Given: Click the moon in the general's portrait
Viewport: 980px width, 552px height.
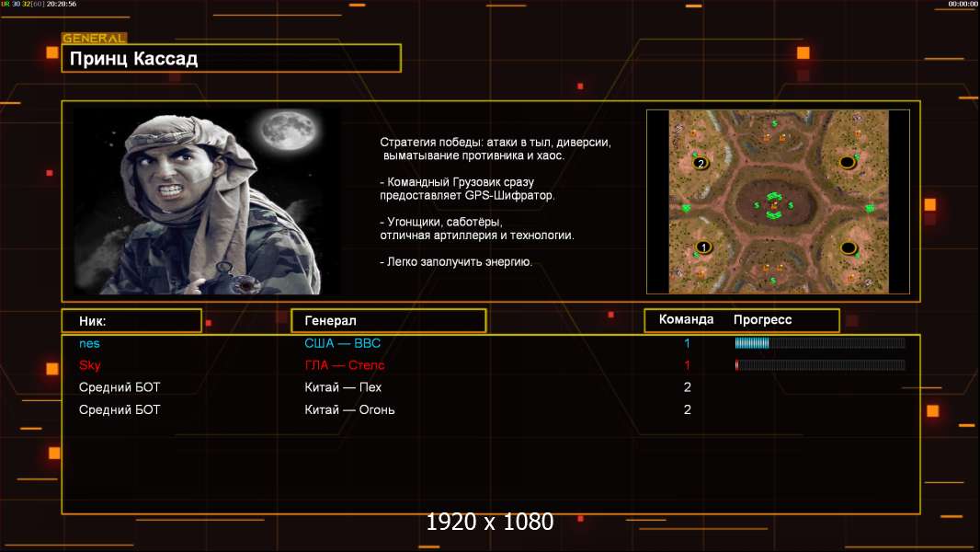Looking at the screenshot, I should (288, 131).
